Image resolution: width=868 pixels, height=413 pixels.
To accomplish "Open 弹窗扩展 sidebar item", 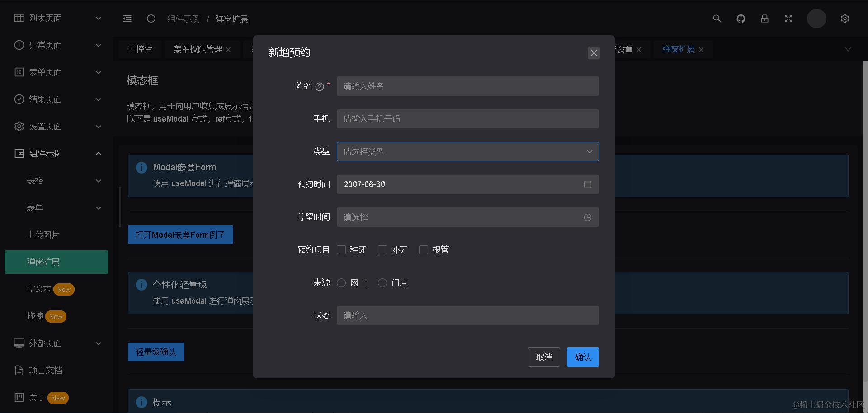I will pos(57,262).
